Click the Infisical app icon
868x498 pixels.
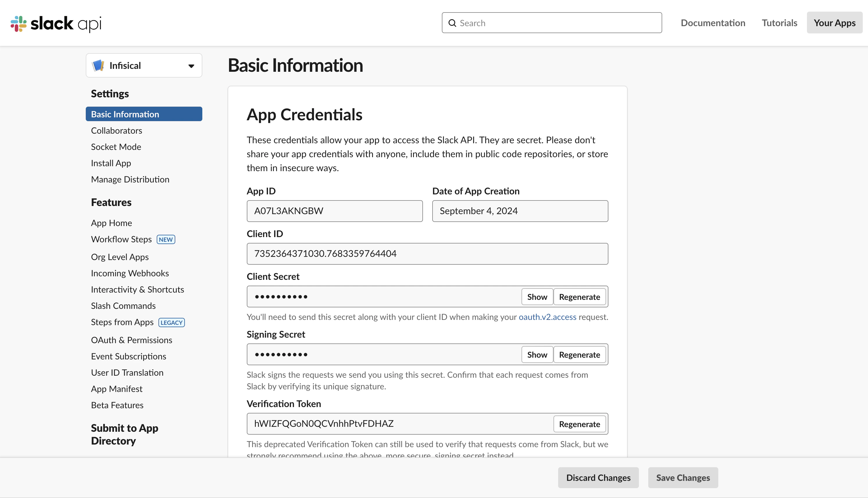[x=98, y=65]
